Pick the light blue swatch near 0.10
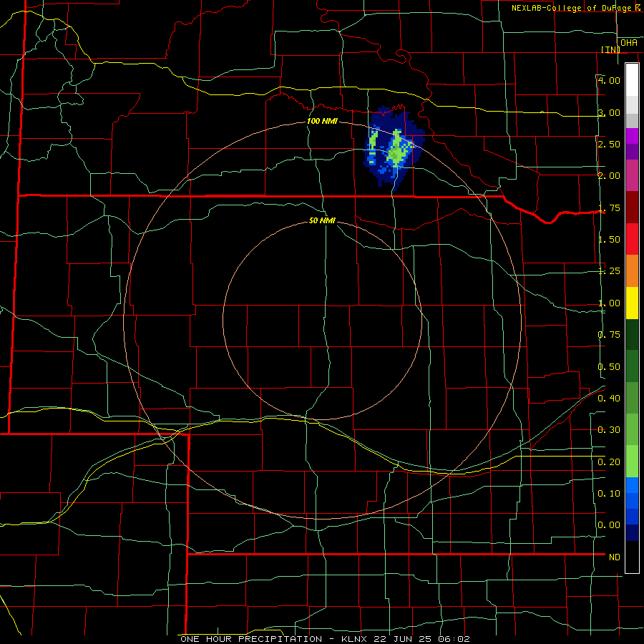644x644 pixels. (632, 485)
